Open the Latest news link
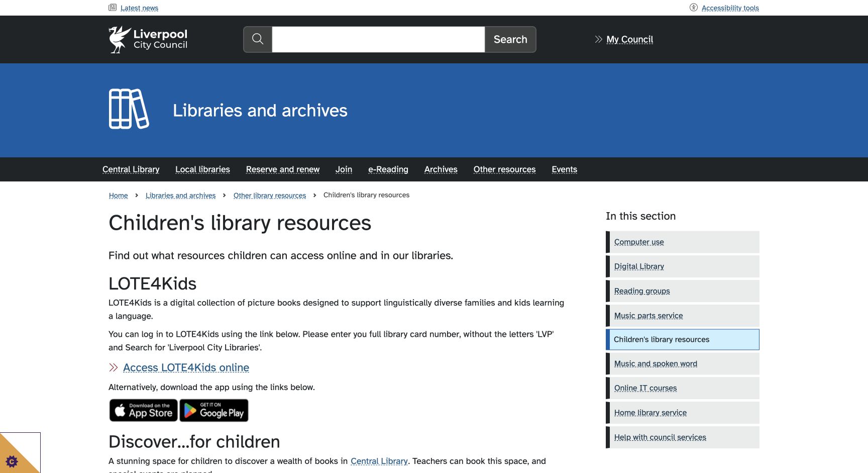 click(139, 8)
